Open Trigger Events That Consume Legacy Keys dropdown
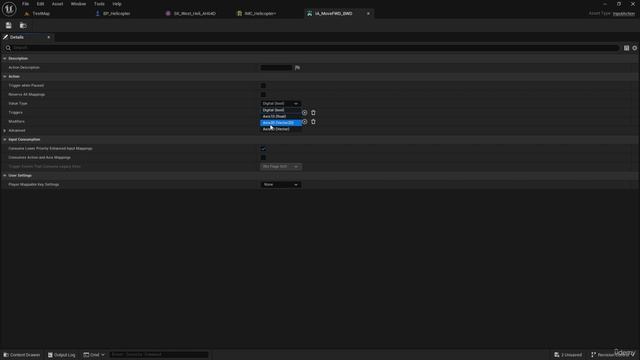640x360 pixels. (281, 167)
